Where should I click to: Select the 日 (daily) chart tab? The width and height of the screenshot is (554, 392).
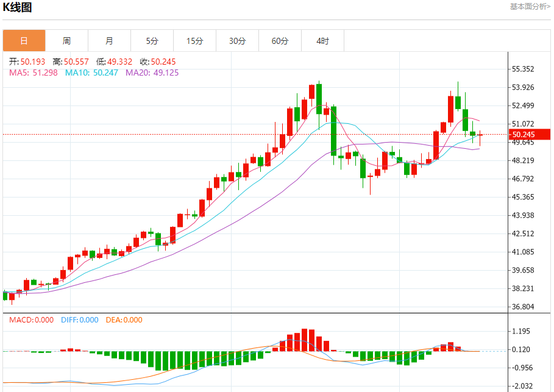click(x=24, y=41)
